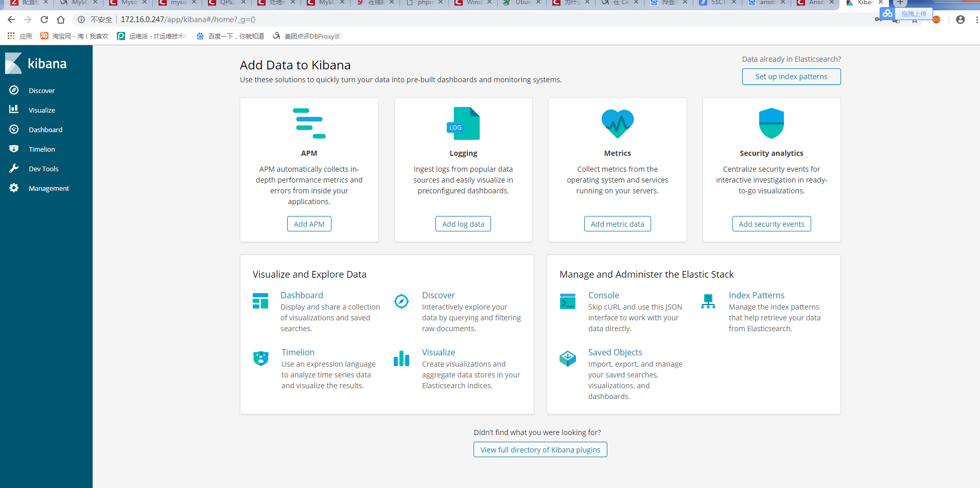Open the Console link

pyautogui.click(x=604, y=295)
